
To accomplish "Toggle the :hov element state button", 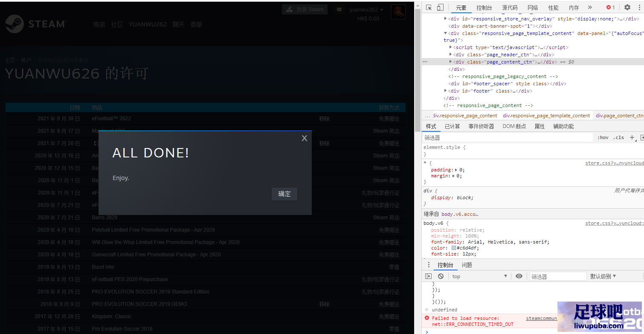I will coord(603,138).
